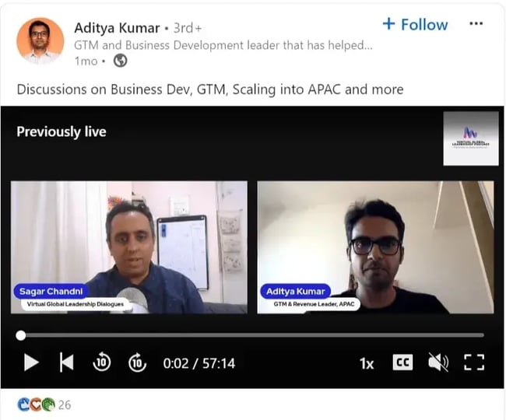Click Sagar Chandni's video feed
The height and width of the screenshot is (420, 506).
tap(129, 247)
